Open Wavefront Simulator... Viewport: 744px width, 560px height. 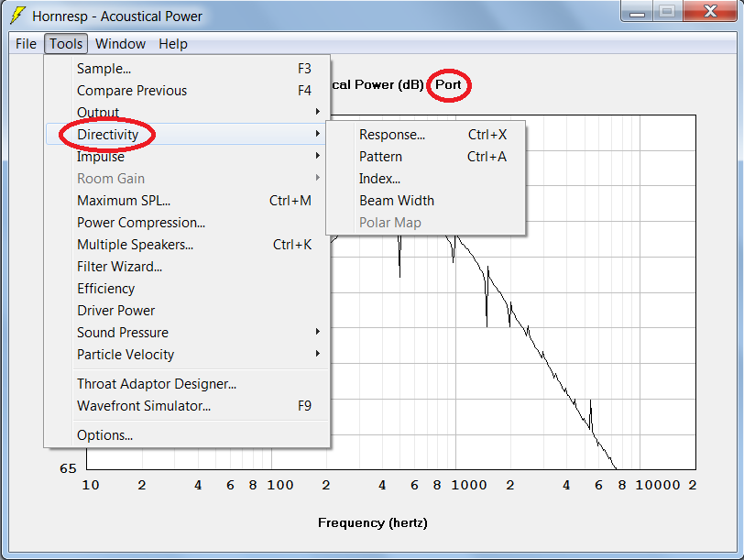188,406
